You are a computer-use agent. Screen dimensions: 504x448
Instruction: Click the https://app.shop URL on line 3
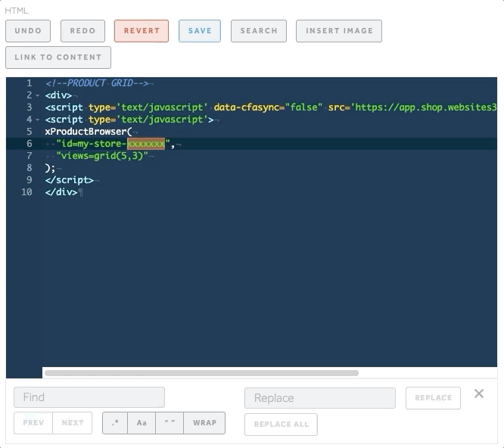click(425, 107)
